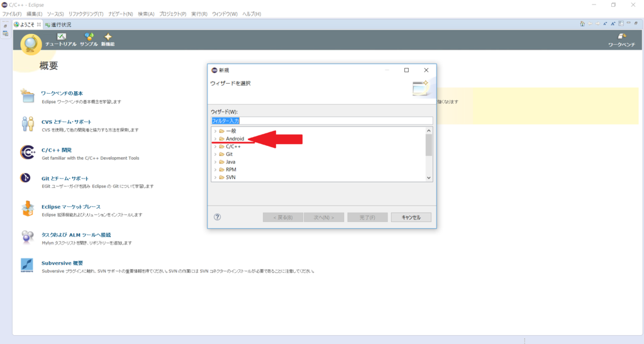Image resolution: width=644 pixels, height=344 pixels.
Task: Click the wizard list scrollbar up arrow
Action: 429,131
